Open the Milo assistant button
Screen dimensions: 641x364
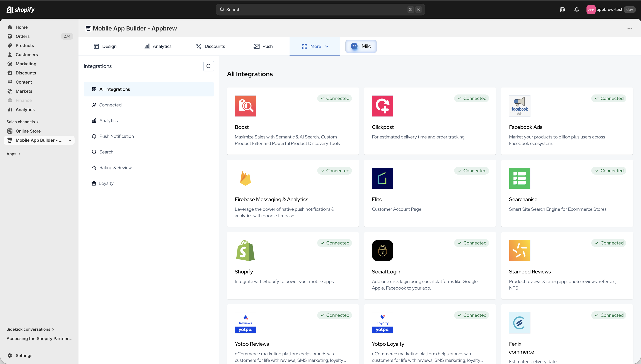(361, 47)
